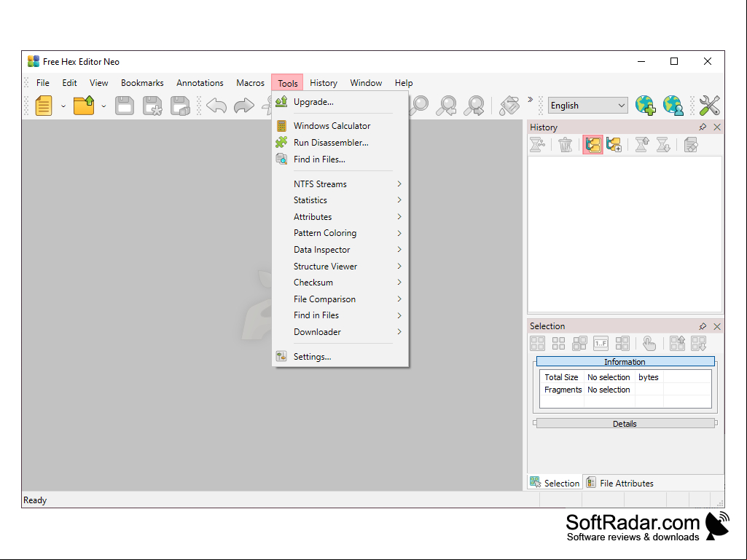Click the New file toolbar icon

(x=43, y=106)
